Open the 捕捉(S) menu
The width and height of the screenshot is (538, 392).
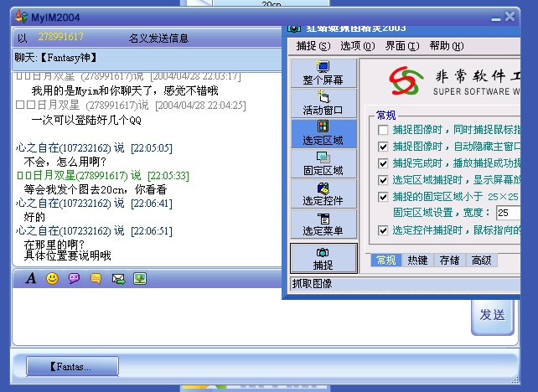pyautogui.click(x=313, y=45)
